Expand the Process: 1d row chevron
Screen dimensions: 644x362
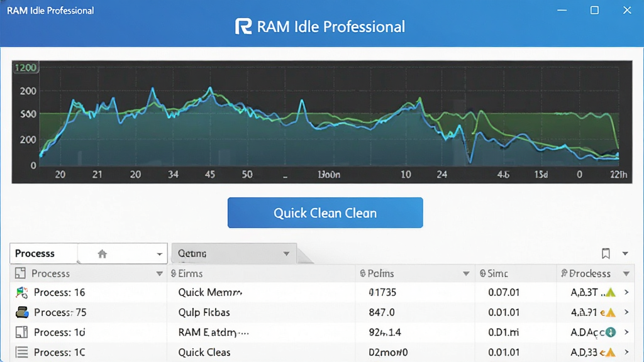coord(626,332)
